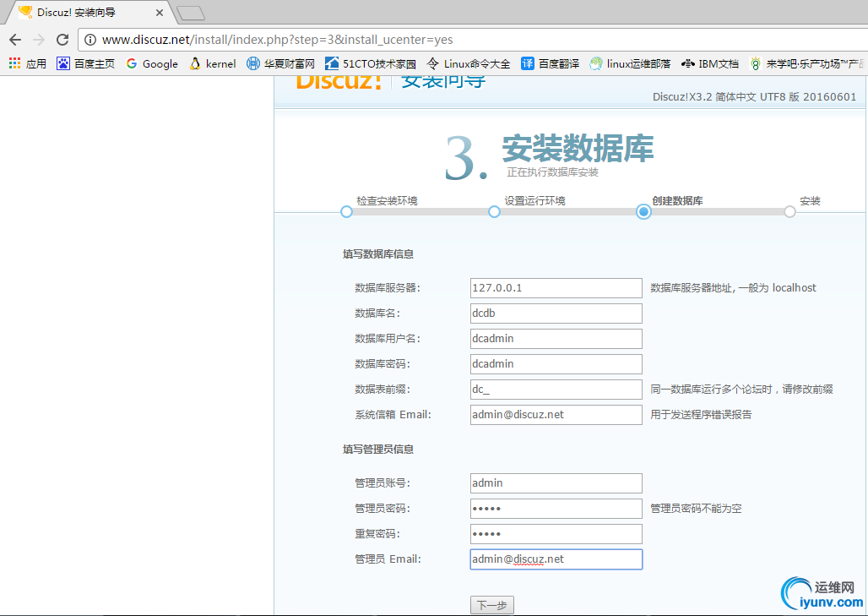
Task: Click the 设置运行环境 step circle
Action: coord(494,211)
